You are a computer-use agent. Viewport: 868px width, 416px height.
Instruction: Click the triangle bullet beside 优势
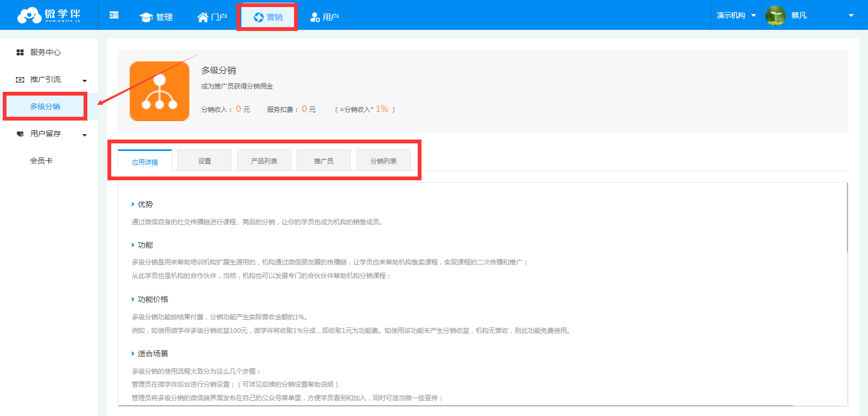(133, 204)
